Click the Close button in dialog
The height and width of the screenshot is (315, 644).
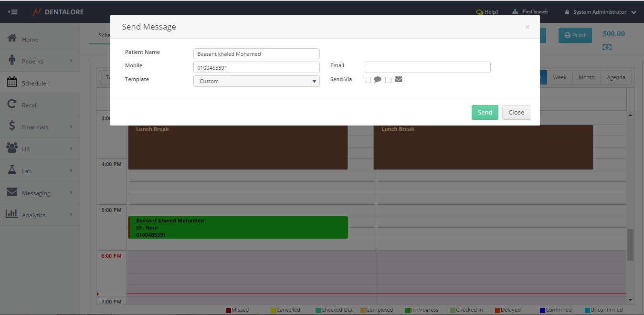point(516,113)
